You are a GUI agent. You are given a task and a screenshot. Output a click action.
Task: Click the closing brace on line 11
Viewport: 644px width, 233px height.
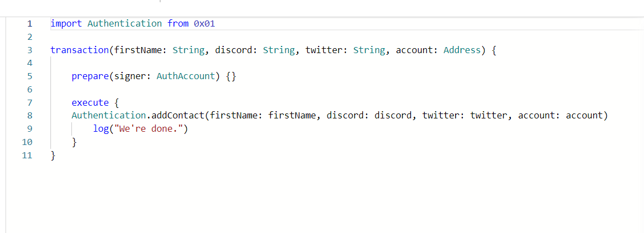click(x=53, y=156)
